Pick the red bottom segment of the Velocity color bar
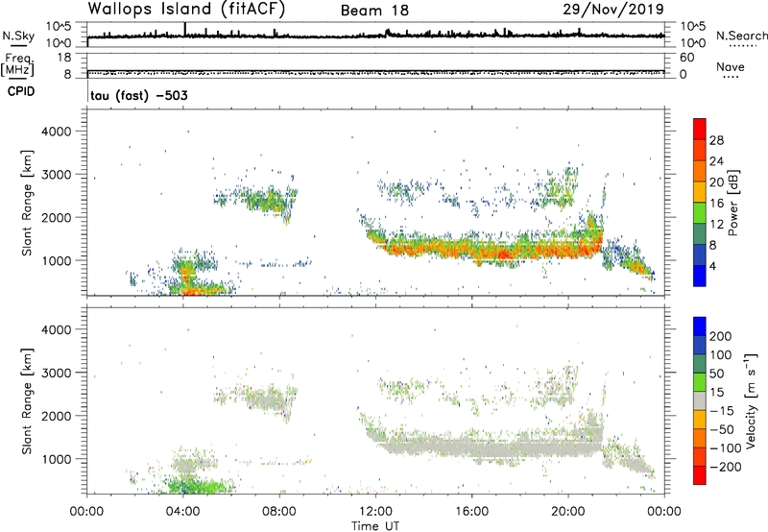The image size is (768, 532). (x=700, y=475)
